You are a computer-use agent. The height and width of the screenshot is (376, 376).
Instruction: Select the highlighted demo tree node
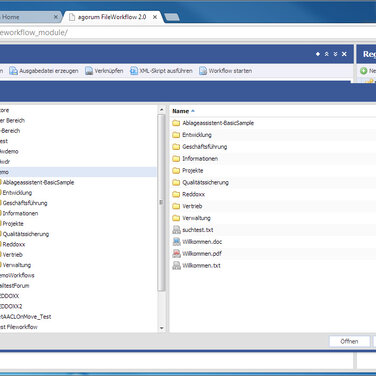78,172
